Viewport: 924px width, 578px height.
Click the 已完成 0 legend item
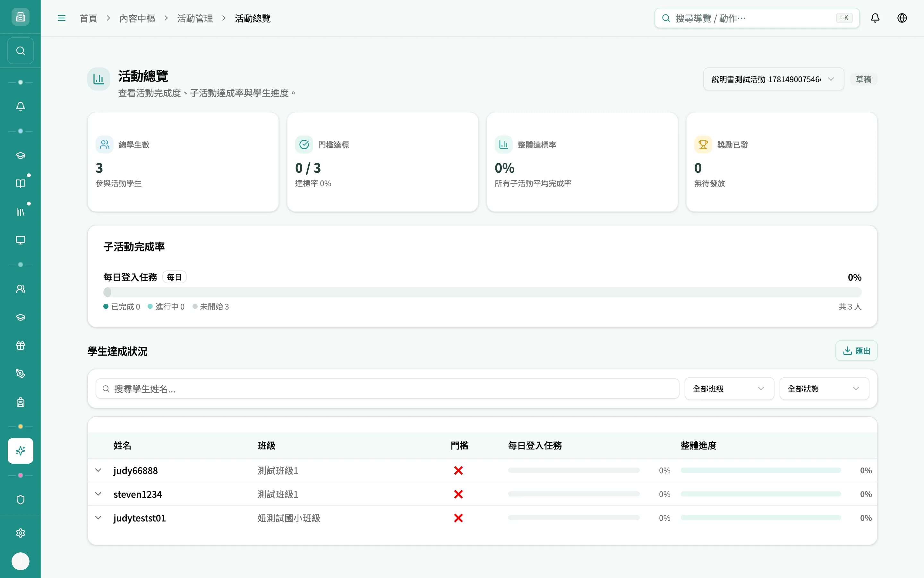point(122,307)
